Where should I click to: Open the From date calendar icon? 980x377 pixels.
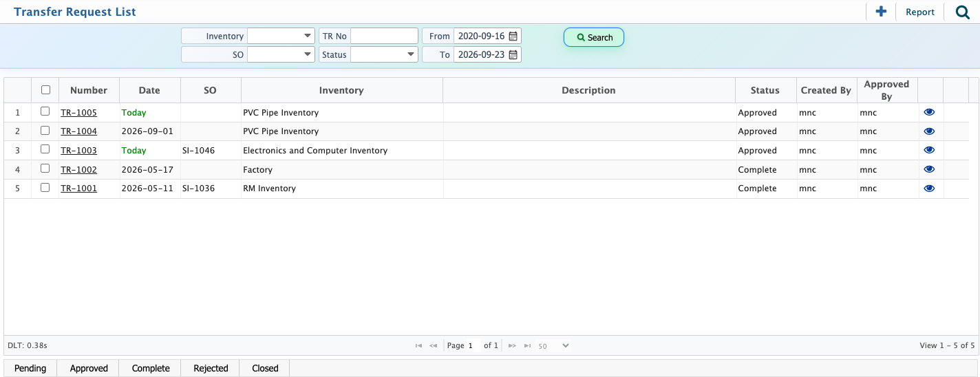tap(513, 36)
